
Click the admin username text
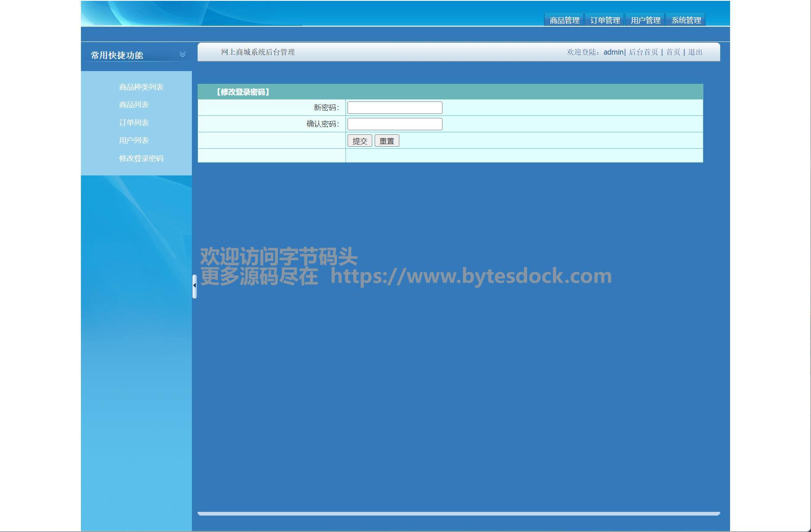[x=613, y=52]
